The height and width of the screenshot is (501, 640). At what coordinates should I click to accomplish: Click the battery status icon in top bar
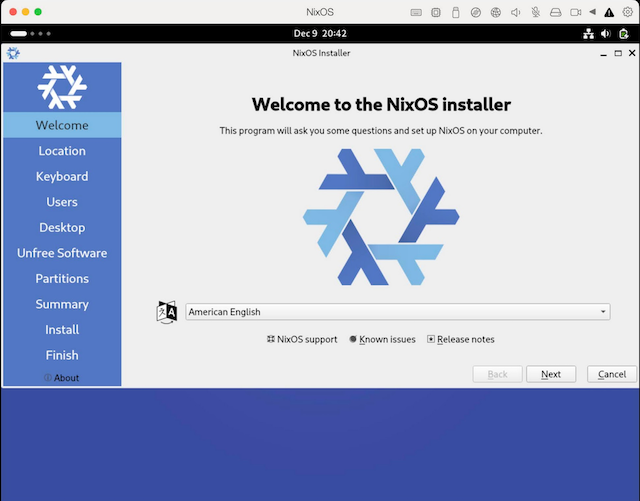coord(623,33)
